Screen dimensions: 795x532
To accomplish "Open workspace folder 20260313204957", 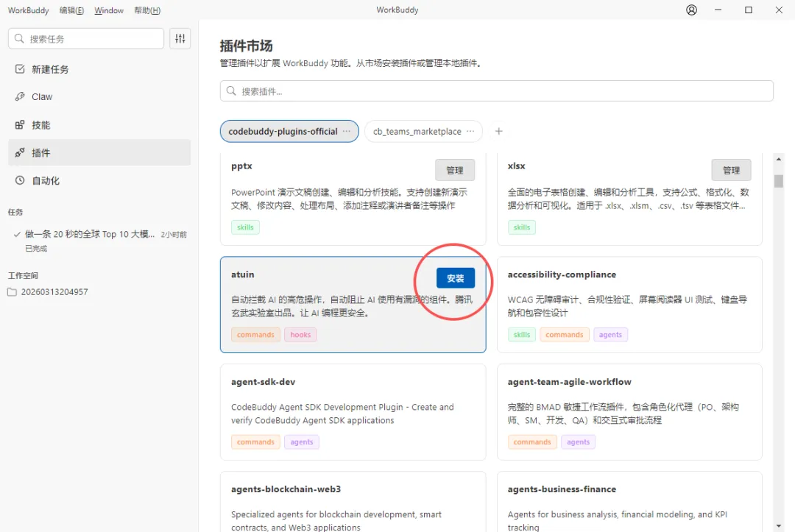I will 54,292.
